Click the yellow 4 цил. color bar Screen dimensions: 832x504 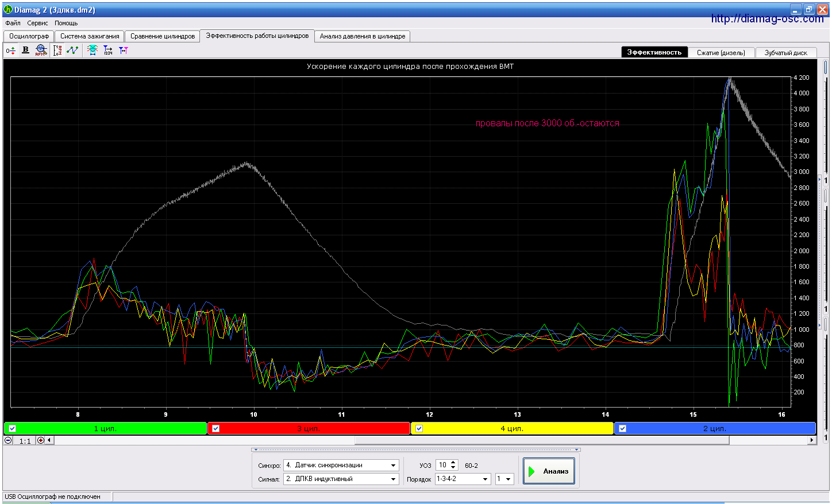pyautogui.click(x=512, y=428)
